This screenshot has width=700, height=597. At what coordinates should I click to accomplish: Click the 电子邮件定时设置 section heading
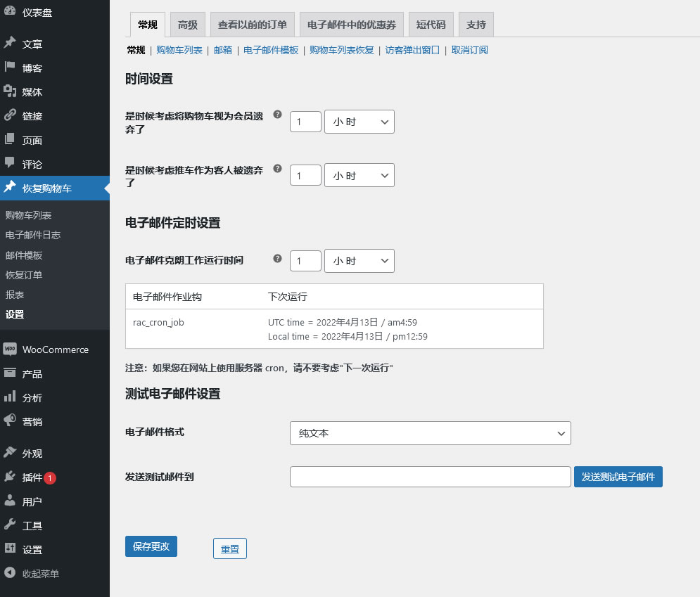pyautogui.click(x=173, y=223)
